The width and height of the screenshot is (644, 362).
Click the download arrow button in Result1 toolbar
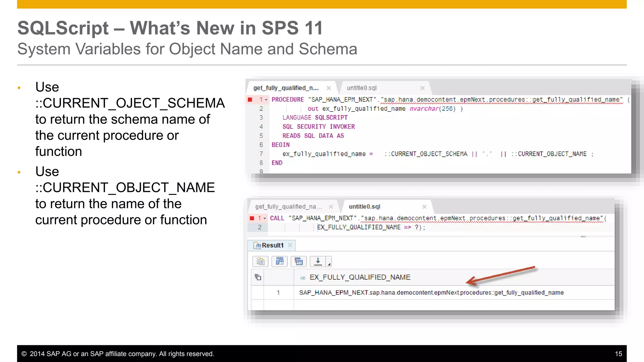(x=318, y=261)
